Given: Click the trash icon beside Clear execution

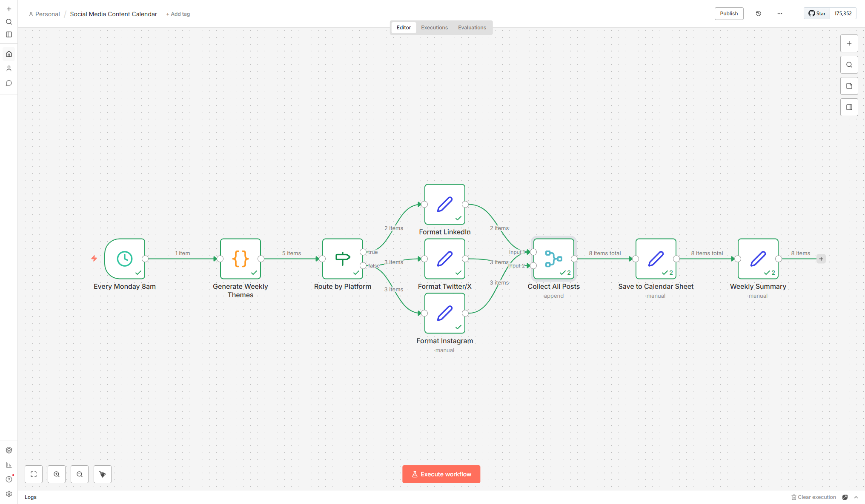Looking at the screenshot, I should point(793,497).
